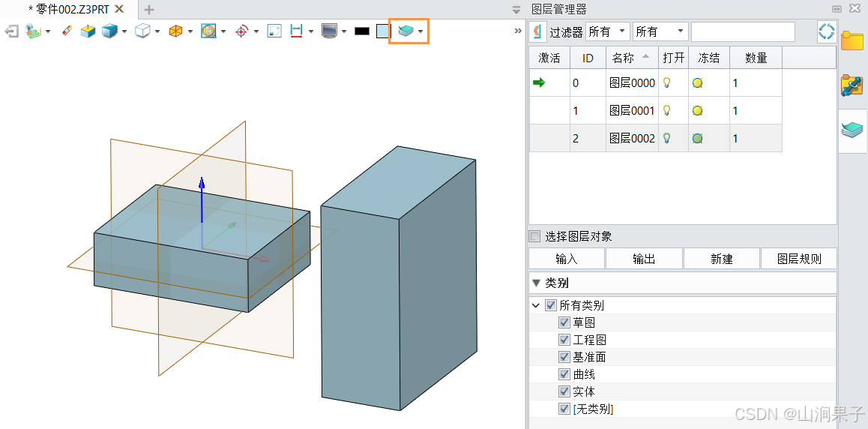
Task: Open the first 所有 filter dropdown
Action: [x=608, y=31]
